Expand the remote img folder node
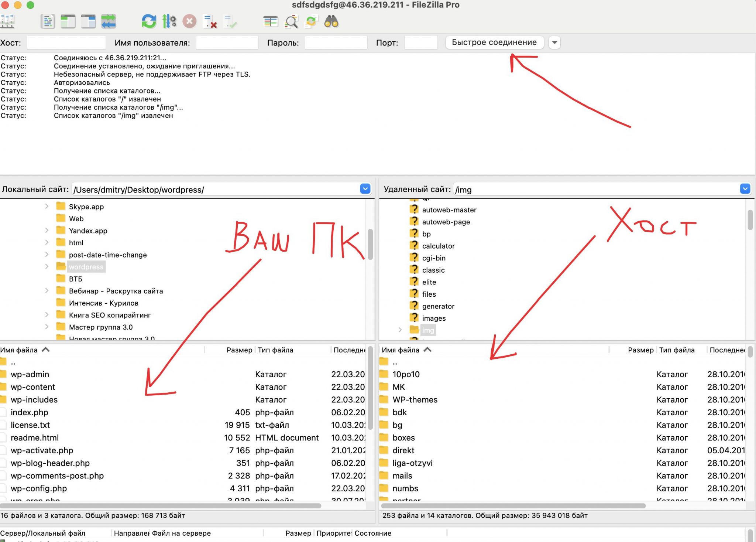 point(400,330)
